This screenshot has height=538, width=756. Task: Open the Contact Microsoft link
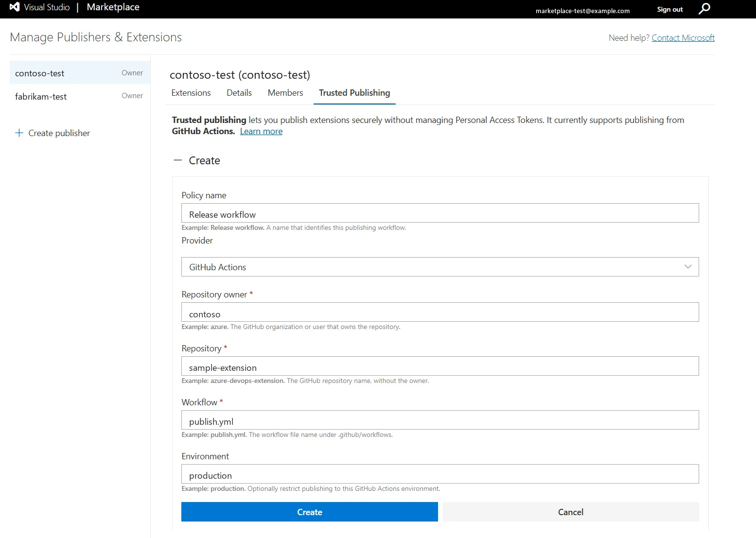point(683,38)
